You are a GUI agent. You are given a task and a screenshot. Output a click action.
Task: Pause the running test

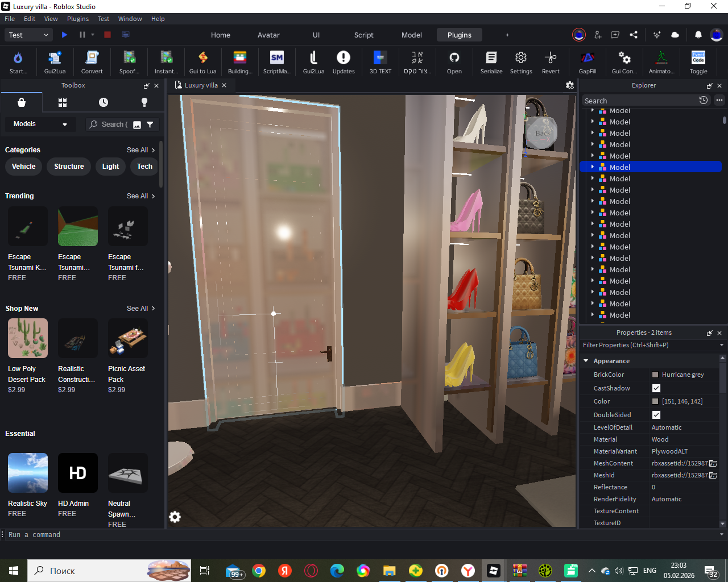tap(82, 35)
